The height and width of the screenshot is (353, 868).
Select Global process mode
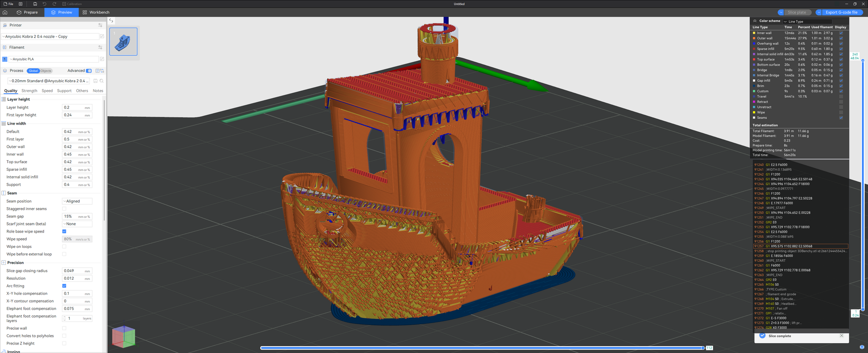pyautogui.click(x=33, y=71)
